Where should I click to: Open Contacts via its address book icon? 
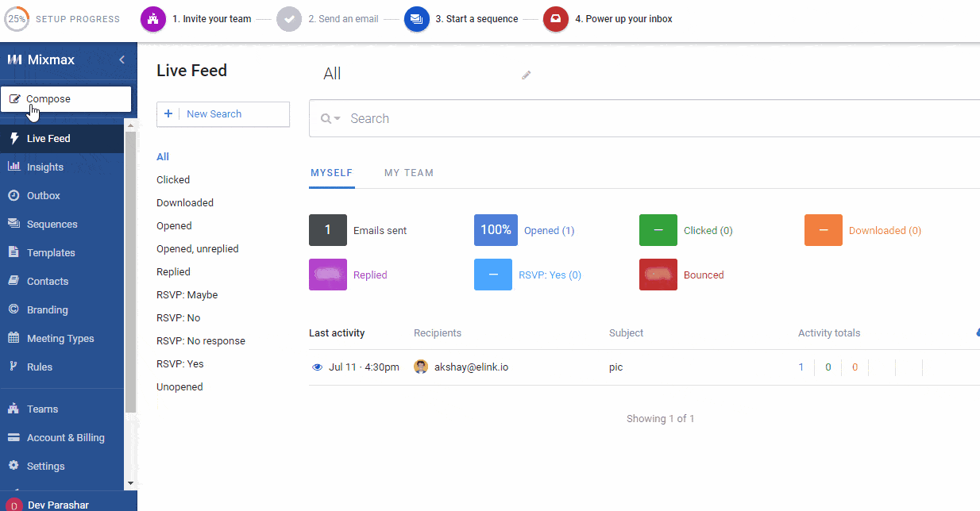14,281
